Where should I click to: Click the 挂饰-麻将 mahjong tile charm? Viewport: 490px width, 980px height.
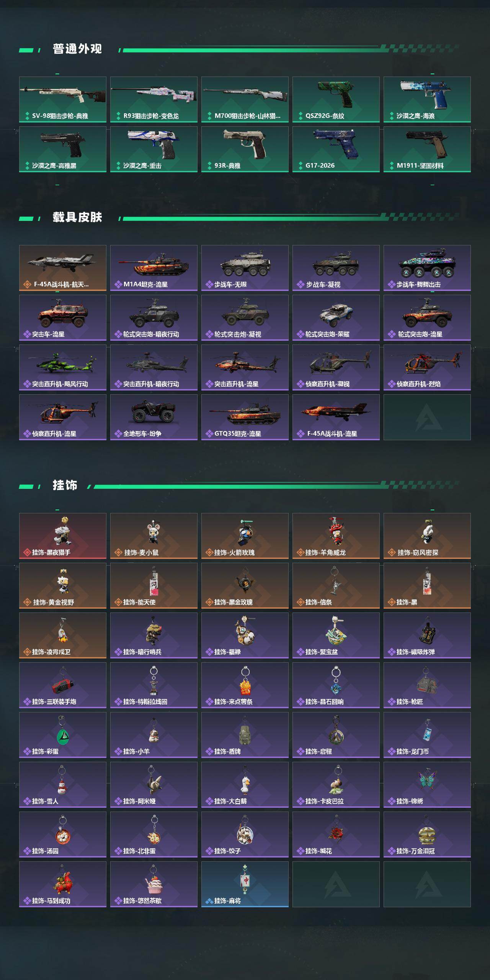tap(245, 884)
